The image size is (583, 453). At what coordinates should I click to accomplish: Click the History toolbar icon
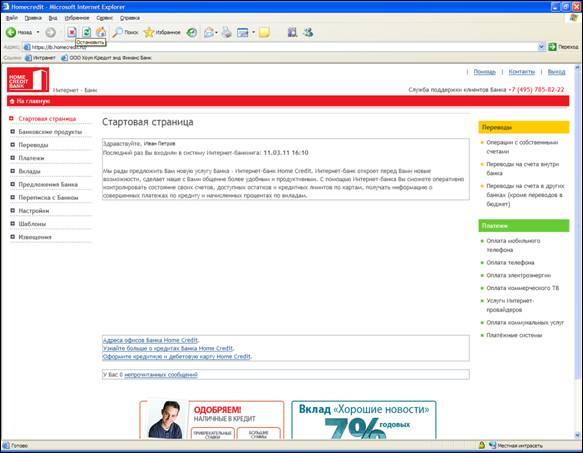pos(192,32)
